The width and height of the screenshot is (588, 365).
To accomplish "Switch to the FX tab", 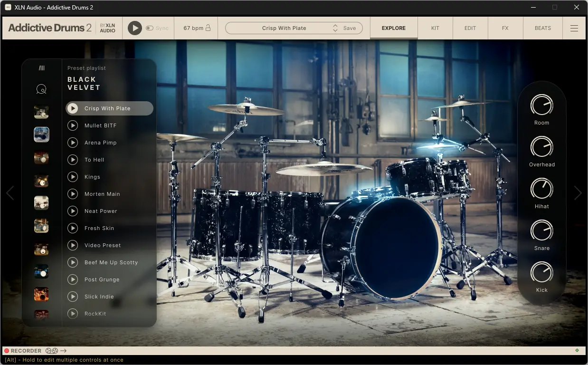I will [505, 28].
